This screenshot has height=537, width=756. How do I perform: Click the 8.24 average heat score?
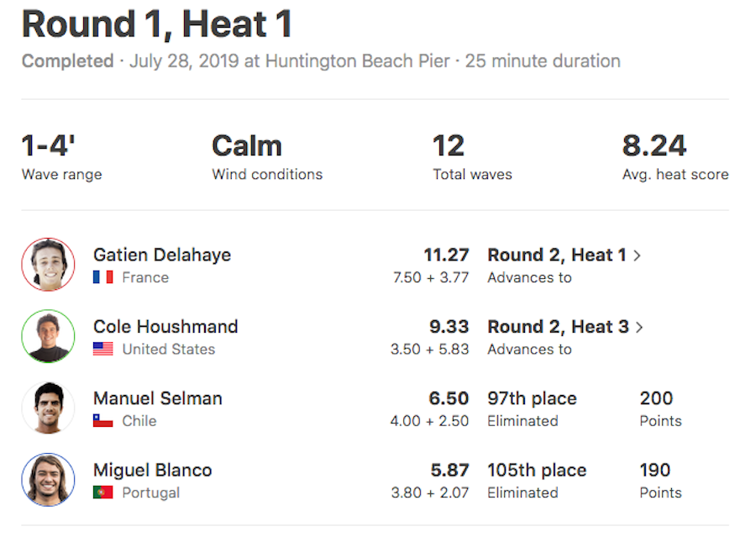654,145
